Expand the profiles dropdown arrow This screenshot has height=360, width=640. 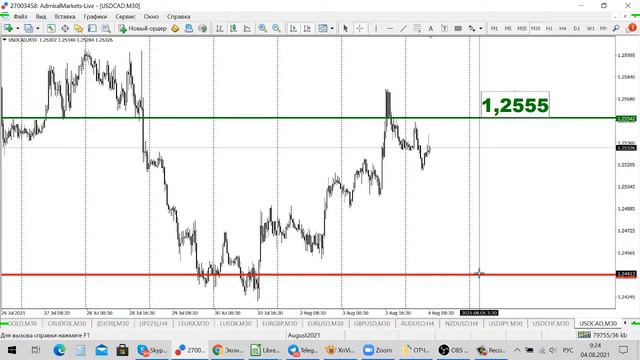(38, 28)
